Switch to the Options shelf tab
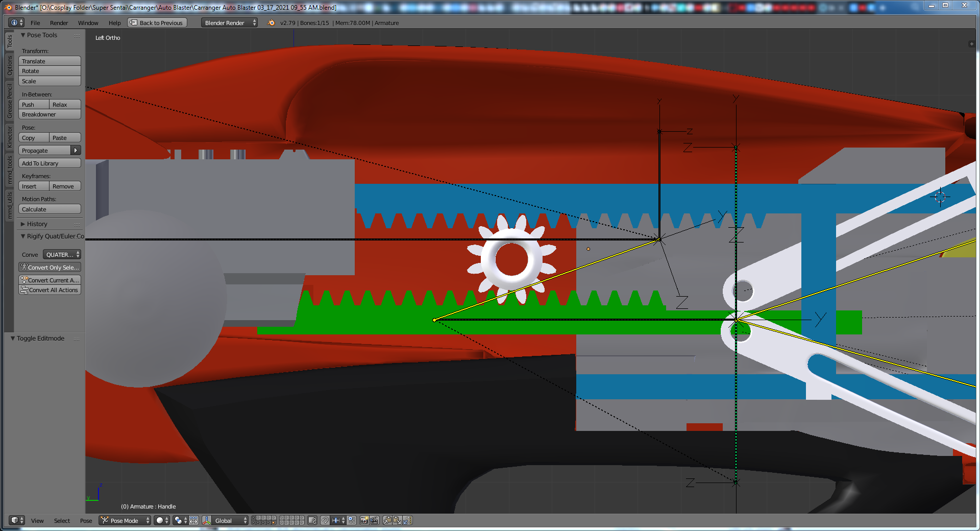 [10, 65]
